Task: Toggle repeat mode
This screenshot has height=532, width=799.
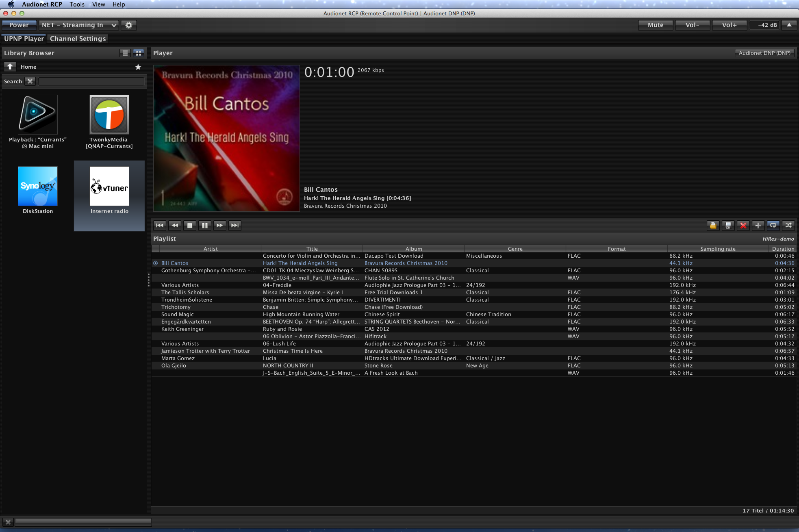Action: click(773, 225)
